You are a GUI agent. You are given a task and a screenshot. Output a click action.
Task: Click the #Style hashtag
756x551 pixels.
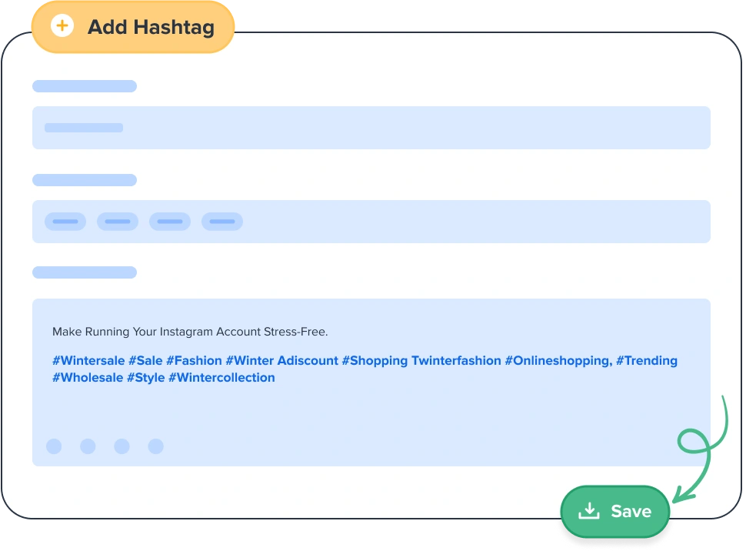(146, 378)
